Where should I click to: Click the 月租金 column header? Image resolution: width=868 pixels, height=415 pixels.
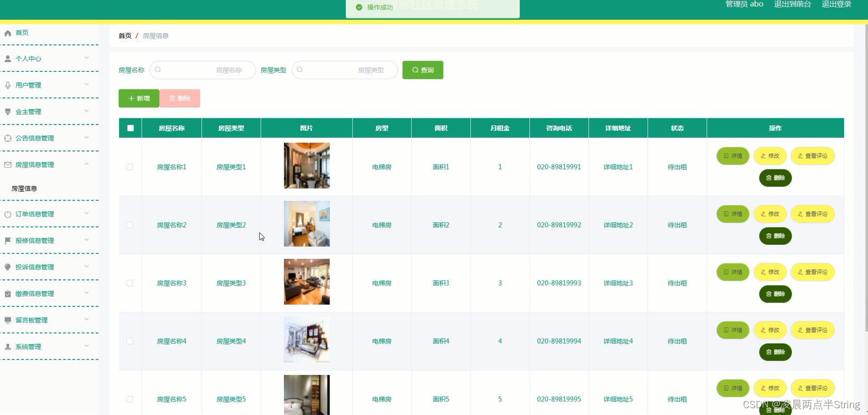tap(500, 128)
